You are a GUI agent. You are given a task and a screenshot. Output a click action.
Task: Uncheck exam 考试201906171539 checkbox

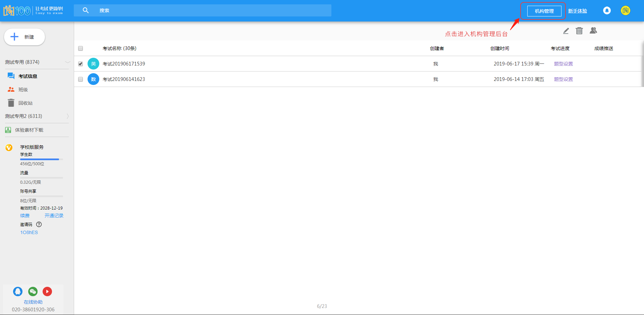80,64
